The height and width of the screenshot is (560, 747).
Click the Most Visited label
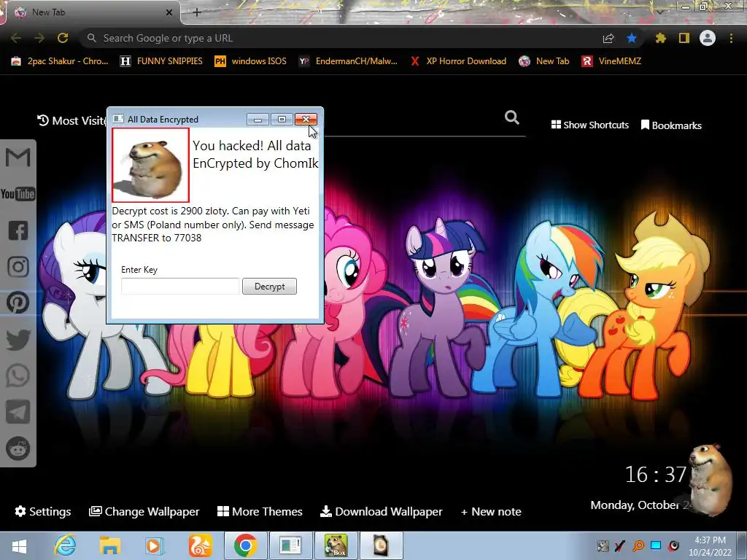pyautogui.click(x=71, y=120)
